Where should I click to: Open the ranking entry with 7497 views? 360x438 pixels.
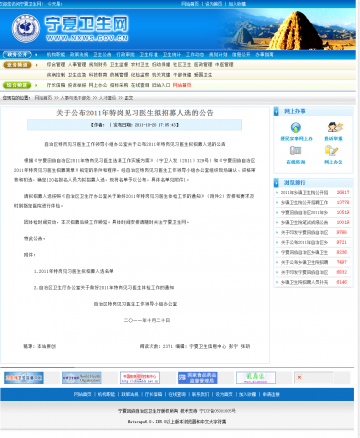(x=304, y=262)
